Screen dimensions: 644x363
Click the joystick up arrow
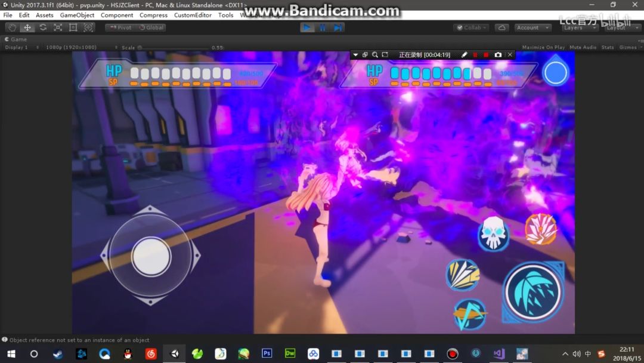tap(150, 210)
